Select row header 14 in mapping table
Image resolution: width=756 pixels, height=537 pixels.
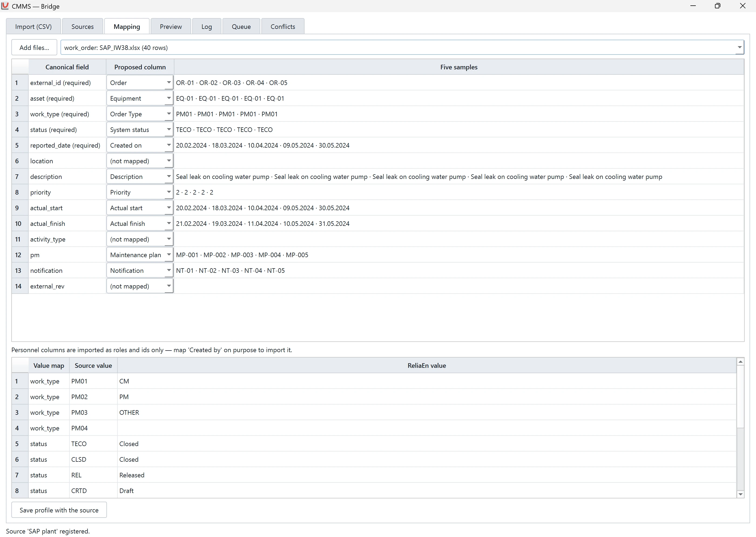click(x=20, y=286)
